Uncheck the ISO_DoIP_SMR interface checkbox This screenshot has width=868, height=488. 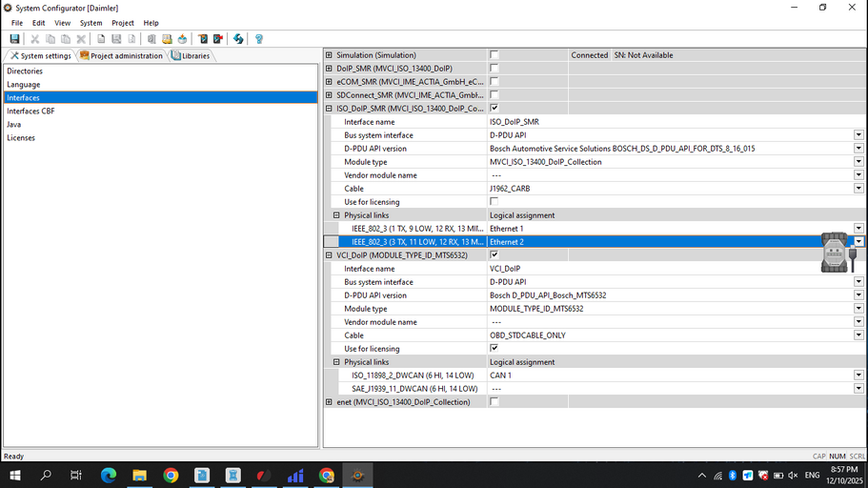click(494, 108)
